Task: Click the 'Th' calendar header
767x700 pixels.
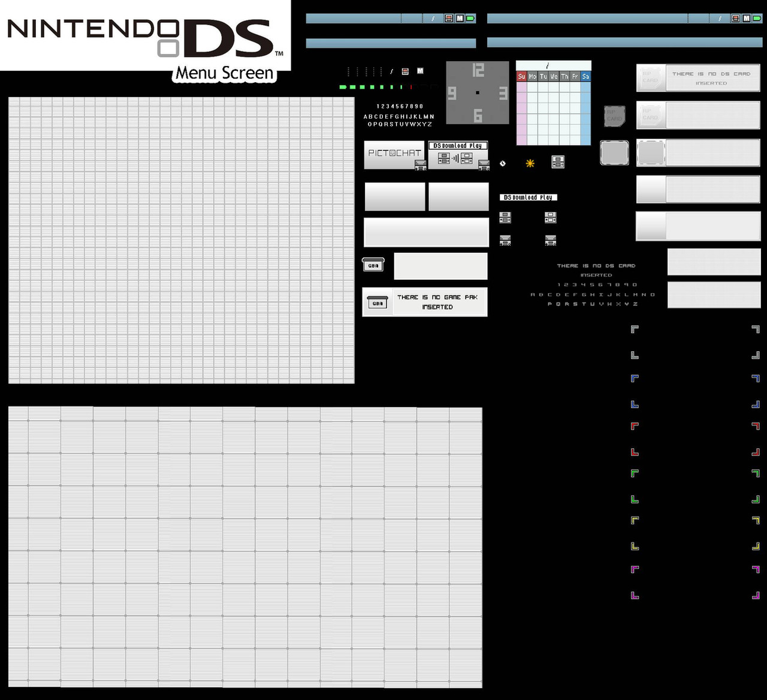Action: tap(564, 76)
